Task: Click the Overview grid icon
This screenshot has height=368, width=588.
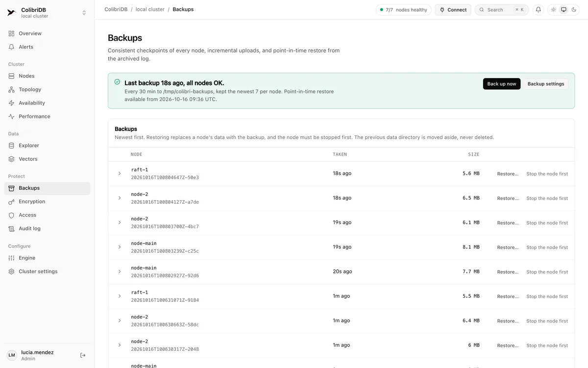Action: 12,33
